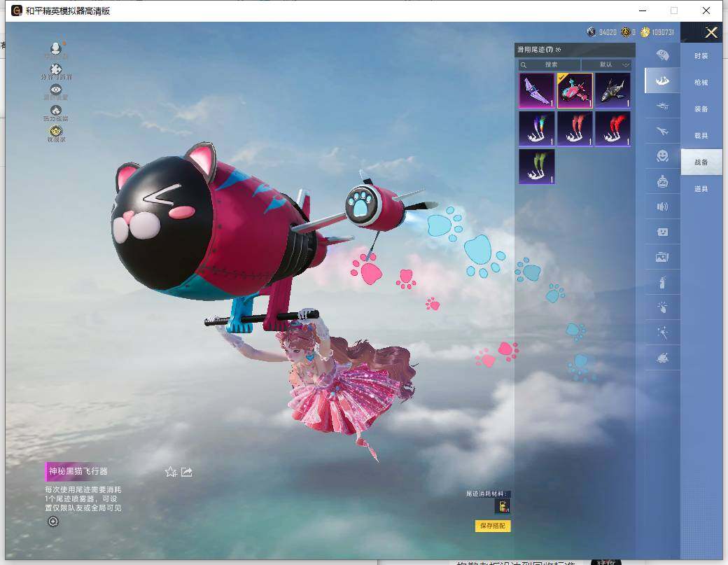Click the info icon beside 滑翔尾迹(7)
The image size is (728, 565).
click(x=558, y=50)
